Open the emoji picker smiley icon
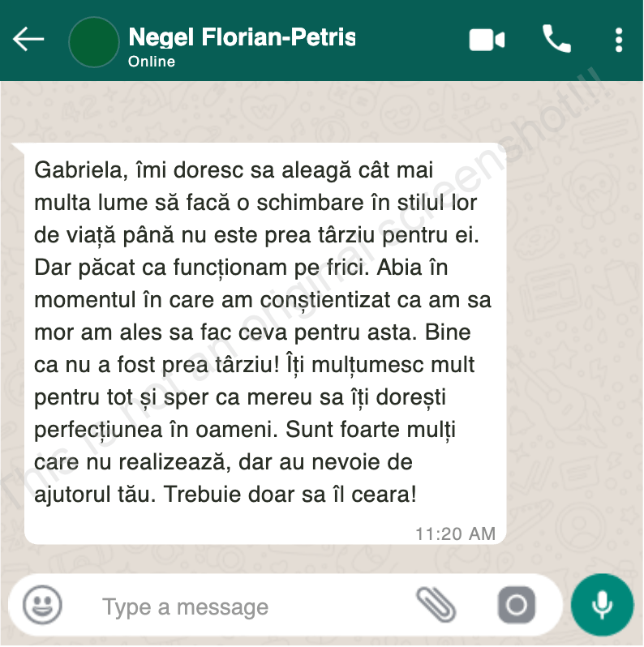 coord(42,605)
